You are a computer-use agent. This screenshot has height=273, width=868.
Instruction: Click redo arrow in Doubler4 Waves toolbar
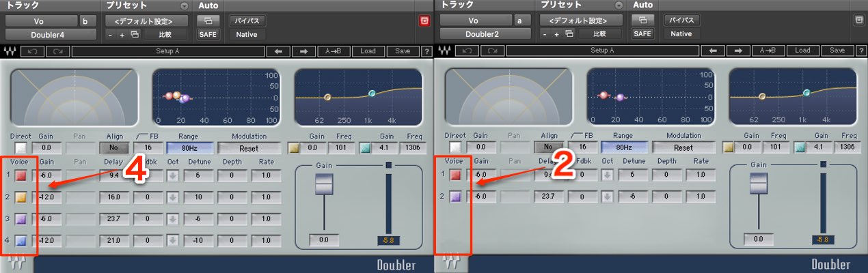point(58,51)
